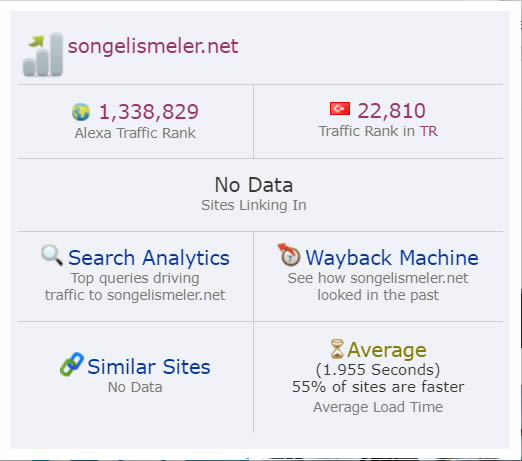Image resolution: width=522 pixels, height=461 pixels.
Task: Open the songelismeler.net title link
Action: point(153,46)
